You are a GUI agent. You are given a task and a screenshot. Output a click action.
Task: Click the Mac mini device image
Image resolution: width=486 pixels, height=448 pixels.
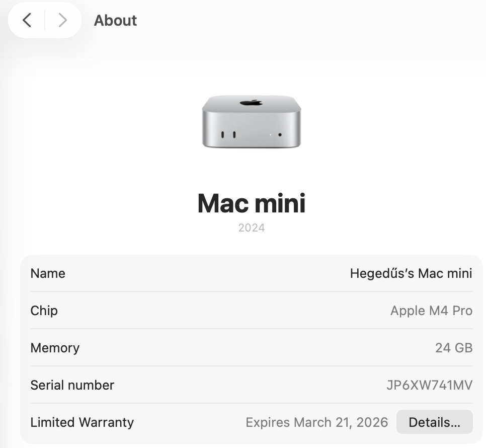(251, 122)
